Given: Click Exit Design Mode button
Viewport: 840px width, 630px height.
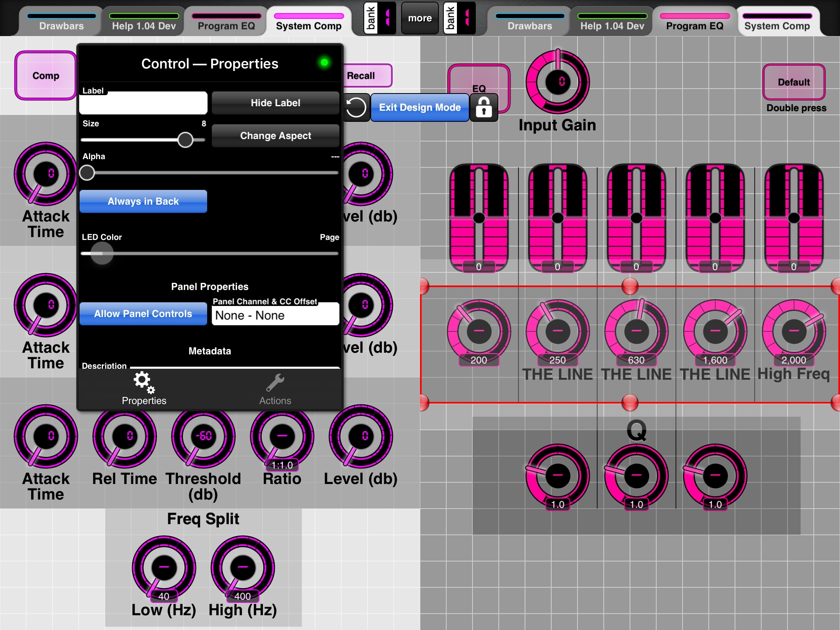Looking at the screenshot, I should click(x=420, y=107).
